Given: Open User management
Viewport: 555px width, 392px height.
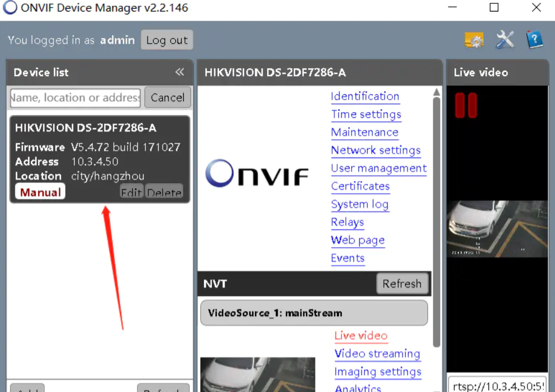Looking at the screenshot, I should coord(379,168).
